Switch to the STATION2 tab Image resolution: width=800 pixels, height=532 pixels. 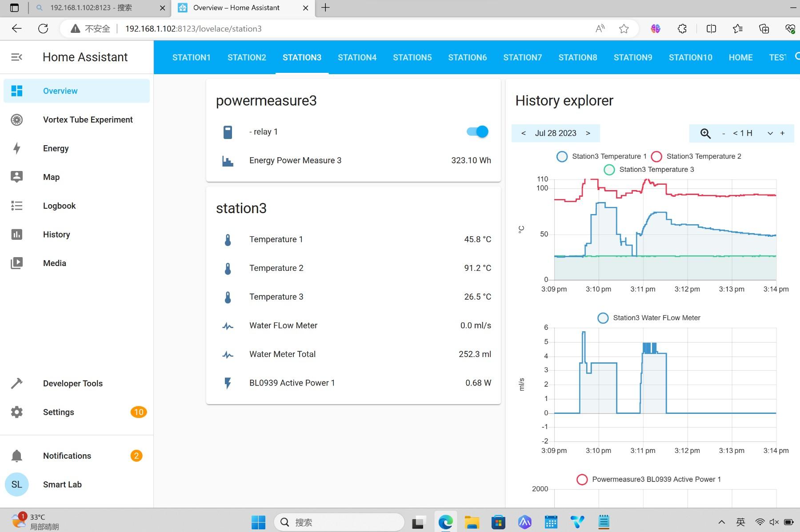point(247,57)
